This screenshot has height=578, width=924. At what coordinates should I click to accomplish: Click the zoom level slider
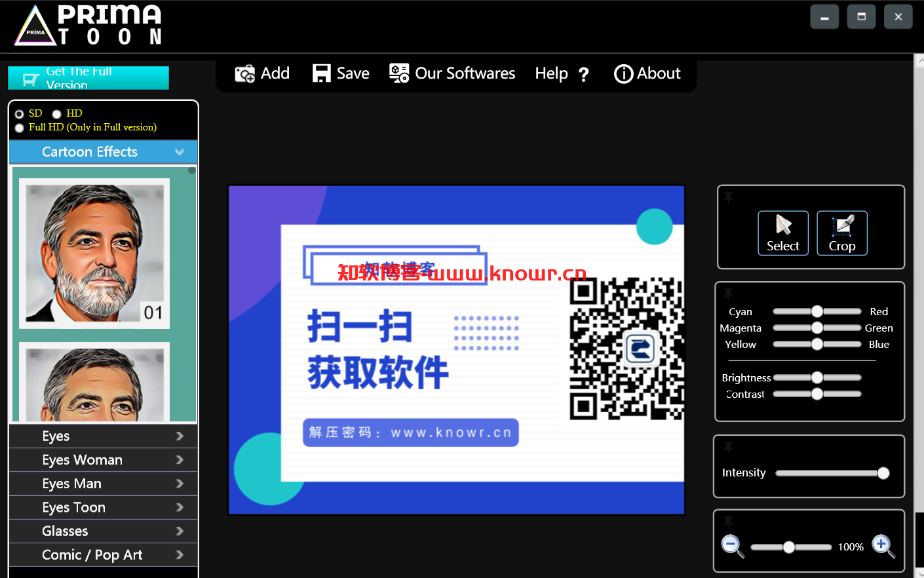[x=791, y=547]
